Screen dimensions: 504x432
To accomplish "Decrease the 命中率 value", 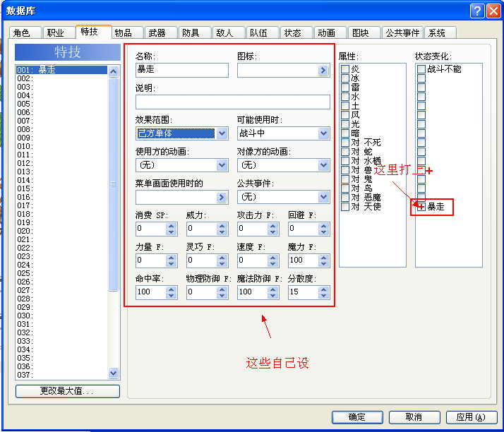I will tap(172, 295).
